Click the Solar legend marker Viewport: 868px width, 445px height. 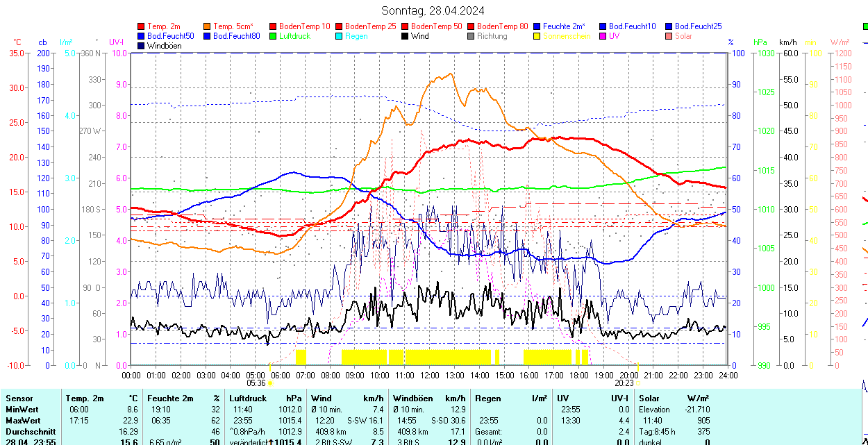point(669,36)
